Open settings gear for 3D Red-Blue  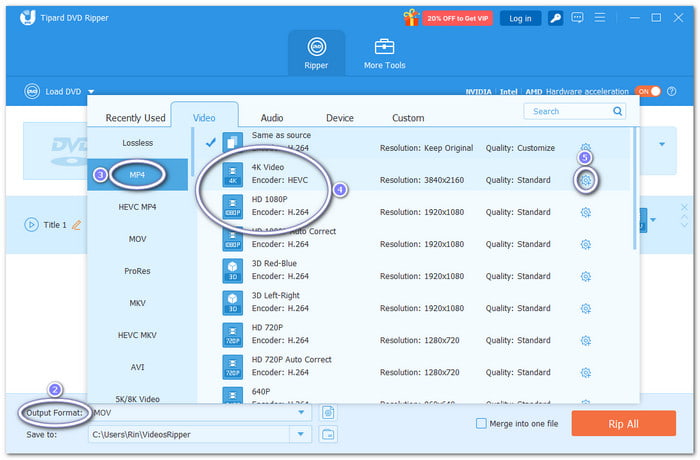coord(585,276)
